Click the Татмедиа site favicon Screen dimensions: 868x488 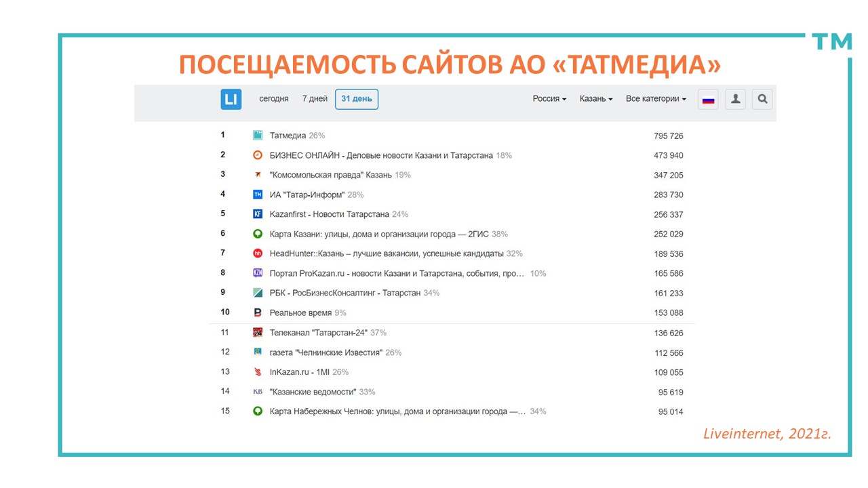[x=258, y=136]
